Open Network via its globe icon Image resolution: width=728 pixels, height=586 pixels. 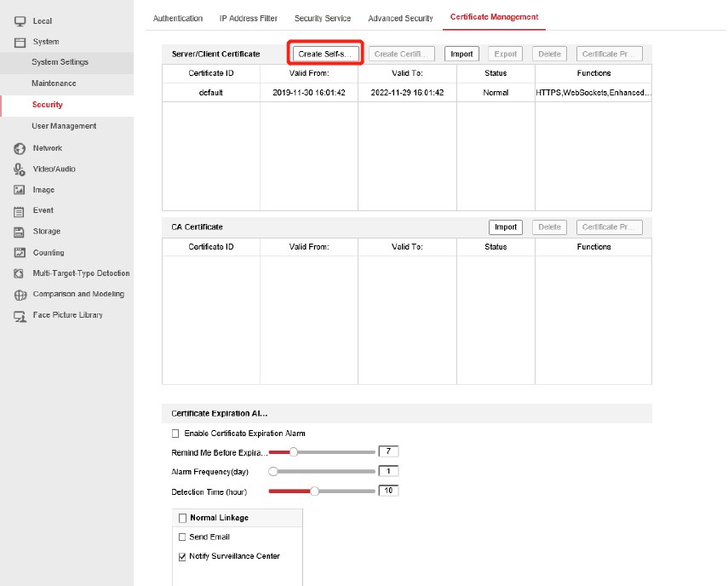[19, 148]
